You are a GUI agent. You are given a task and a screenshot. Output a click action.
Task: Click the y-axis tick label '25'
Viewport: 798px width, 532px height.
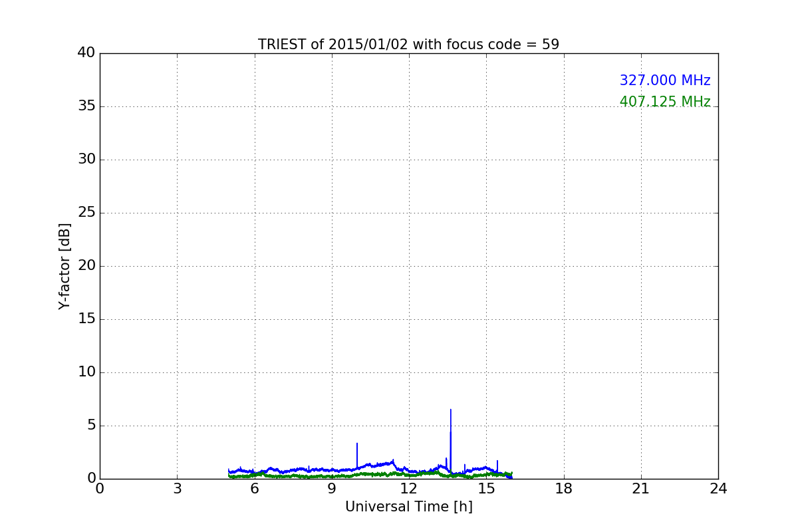[86, 213]
